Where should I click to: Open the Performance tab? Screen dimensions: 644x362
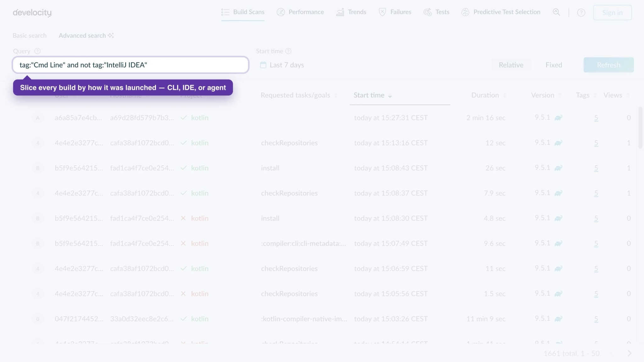click(300, 12)
